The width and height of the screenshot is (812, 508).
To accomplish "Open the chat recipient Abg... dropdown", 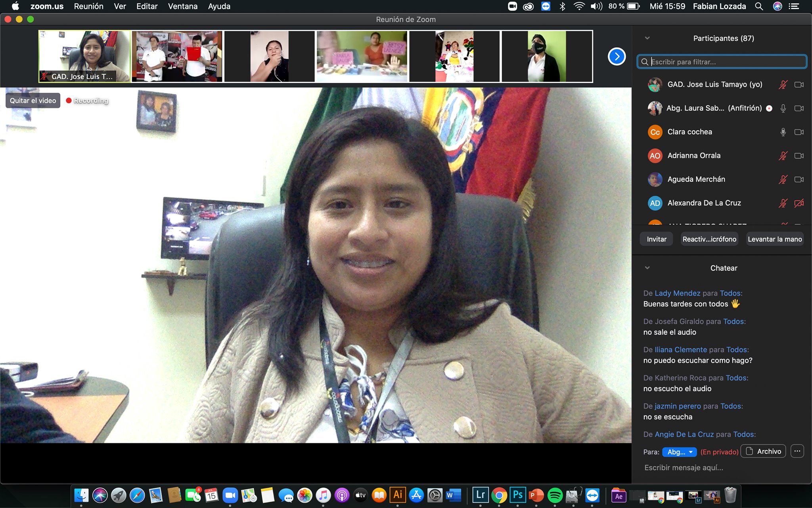I will pos(679,452).
